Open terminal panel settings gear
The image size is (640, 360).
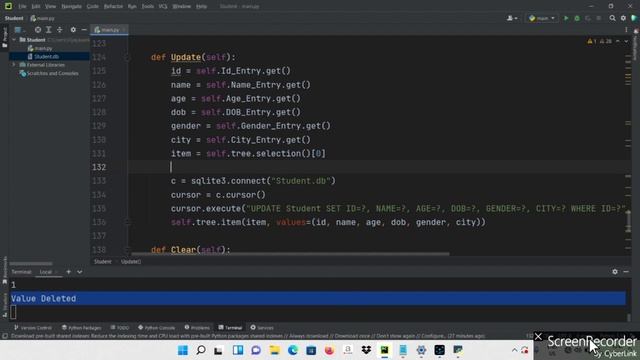[x=615, y=272]
